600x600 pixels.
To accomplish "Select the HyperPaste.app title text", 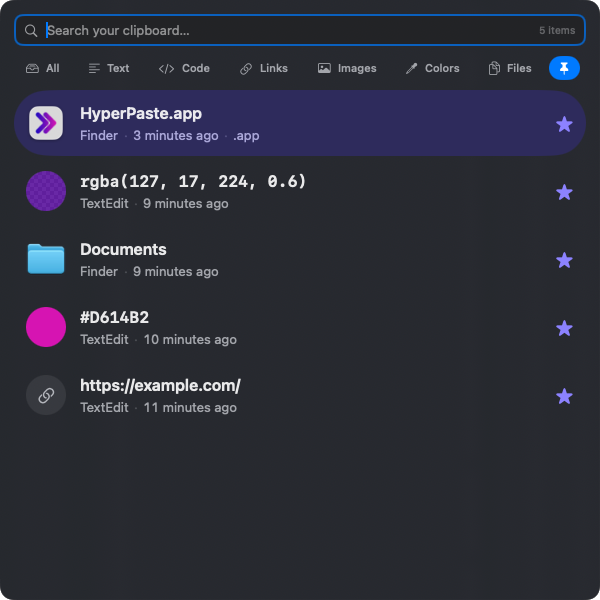I will coord(141,114).
